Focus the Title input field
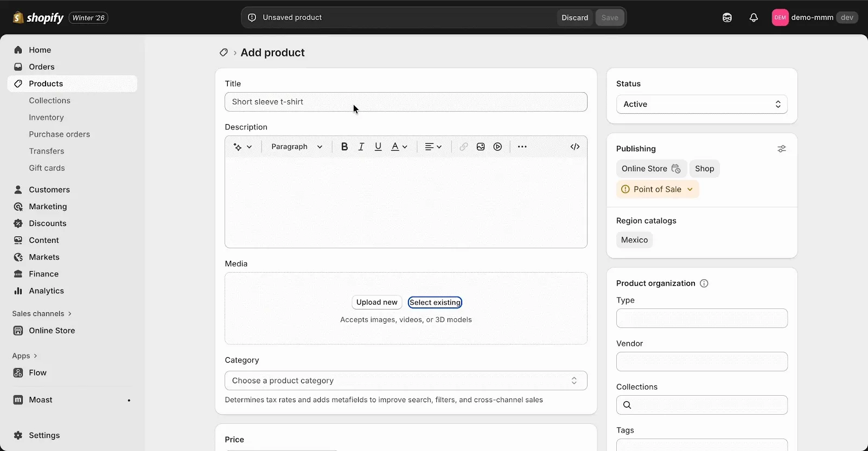 (406, 102)
